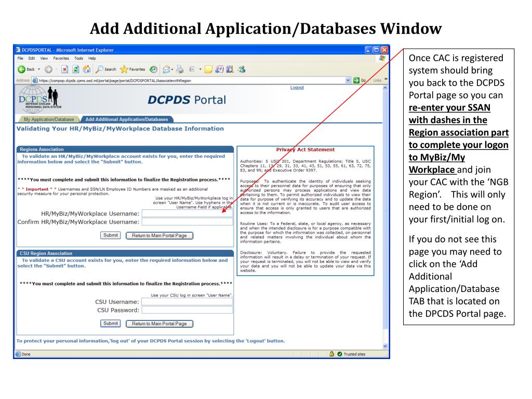Click the 'Privacy Act Statement' heading
The width and height of the screenshot is (532, 399).
pos(305,149)
